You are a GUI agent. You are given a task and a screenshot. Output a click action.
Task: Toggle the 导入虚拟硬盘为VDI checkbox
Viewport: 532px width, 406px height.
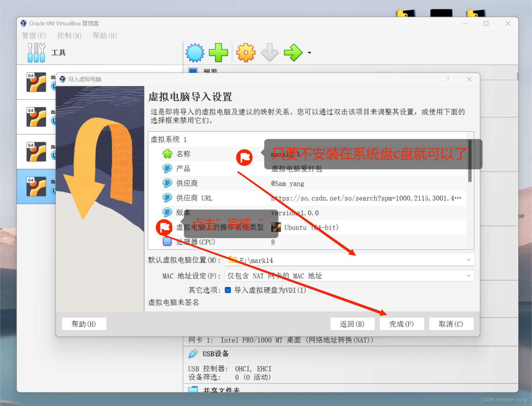228,290
